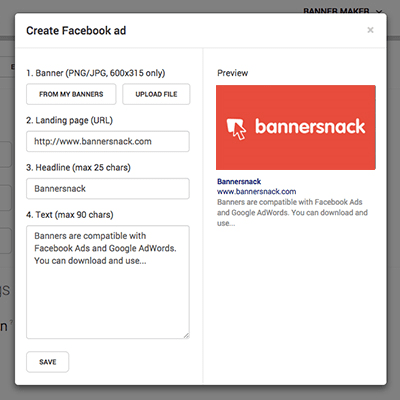Click the Landing page (URL) label
The width and height of the screenshot is (400, 400).
[70, 120]
